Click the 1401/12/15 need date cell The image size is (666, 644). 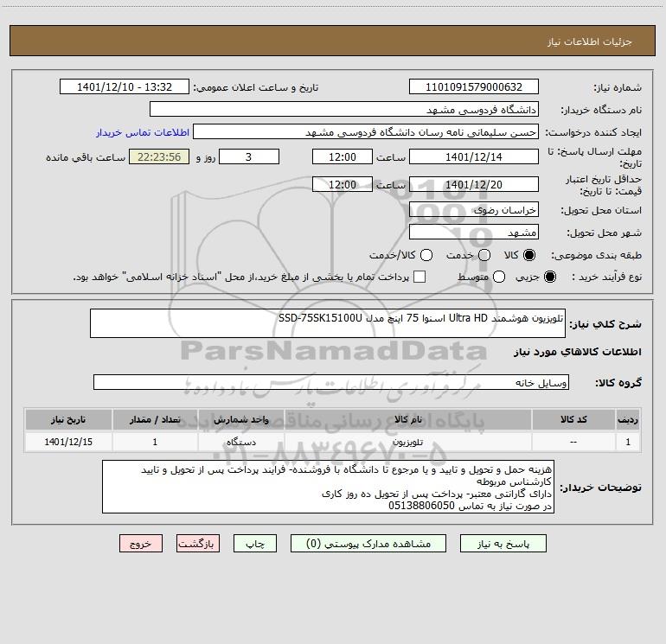(68, 442)
